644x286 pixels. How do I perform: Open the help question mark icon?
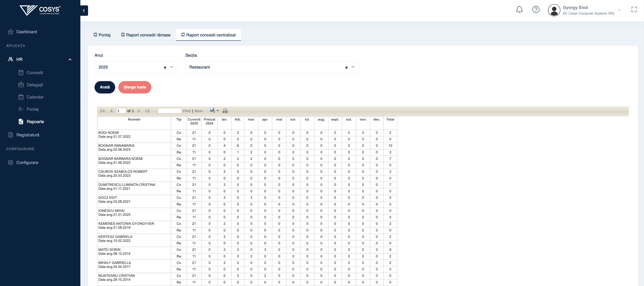click(x=535, y=10)
